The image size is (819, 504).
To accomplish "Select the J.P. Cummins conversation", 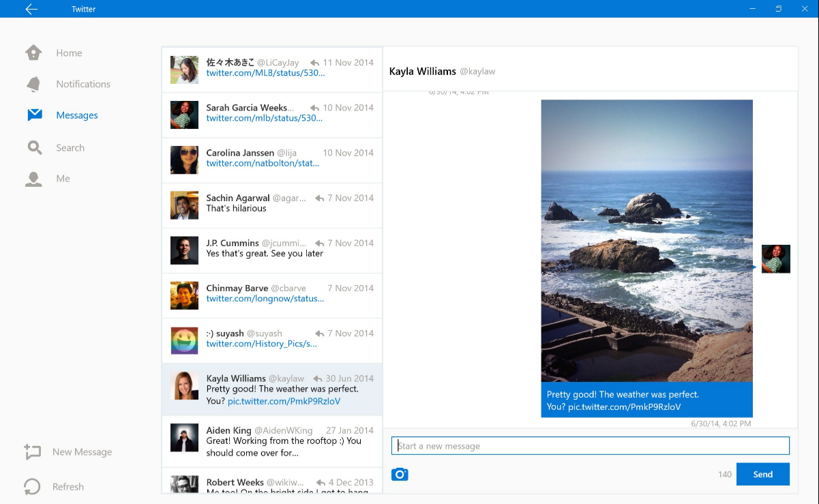I will coord(272,250).
